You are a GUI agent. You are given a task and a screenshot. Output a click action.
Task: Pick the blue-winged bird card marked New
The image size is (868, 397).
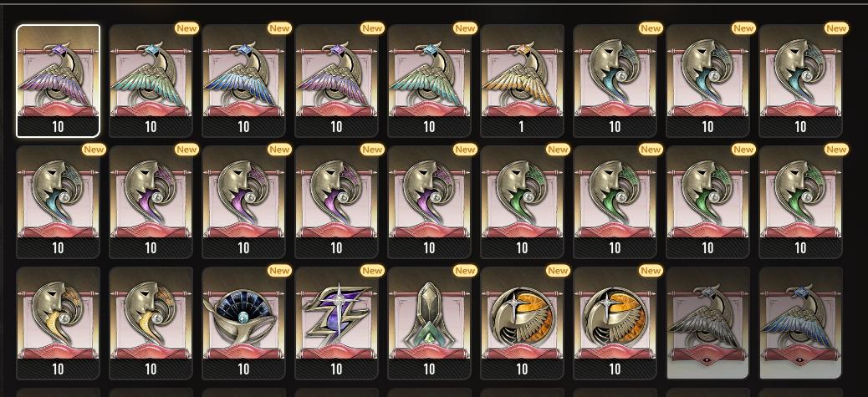pos(243,81)
